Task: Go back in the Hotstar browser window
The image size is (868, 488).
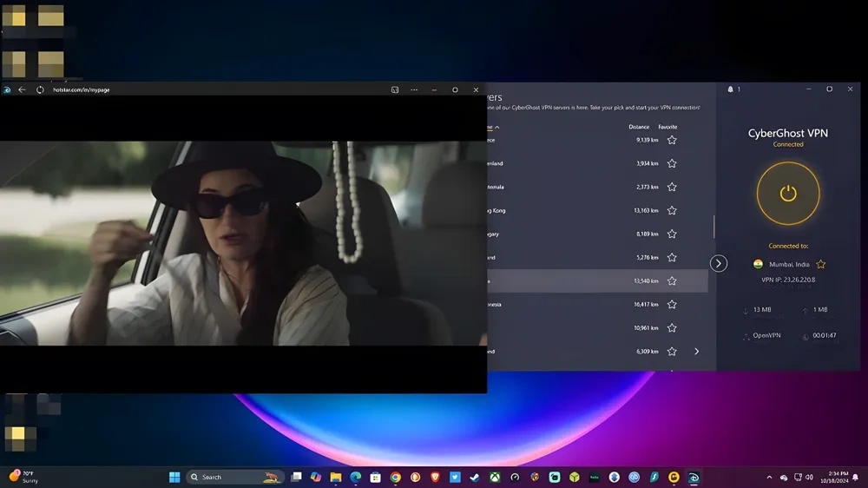Action: (23, 89)
